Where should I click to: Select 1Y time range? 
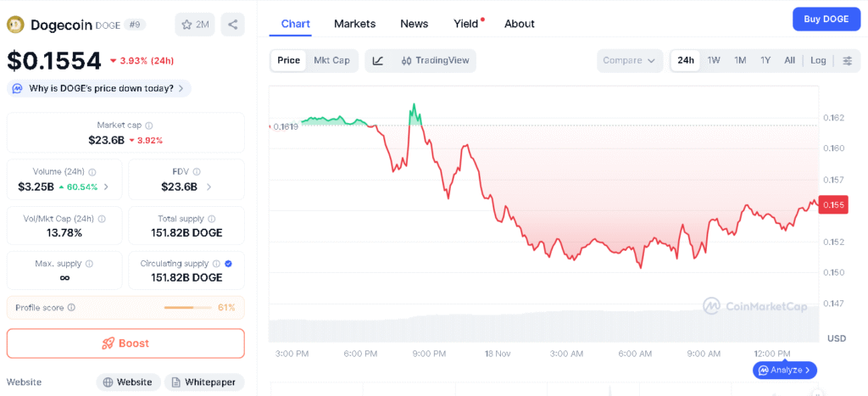click(x=765, y=60)
